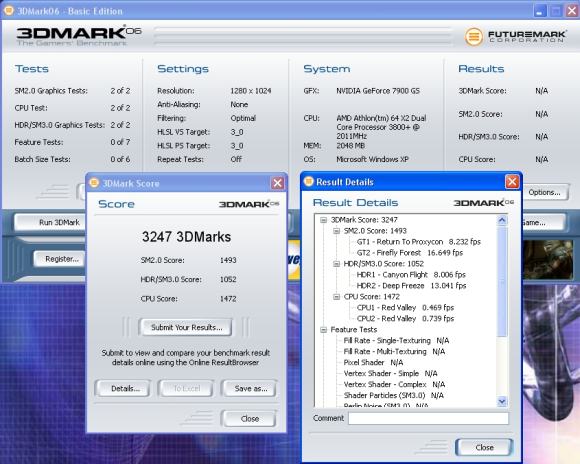Collapse the 3DMark Score: 3247 tree node
580x464 pixels.
click(323, 220)
